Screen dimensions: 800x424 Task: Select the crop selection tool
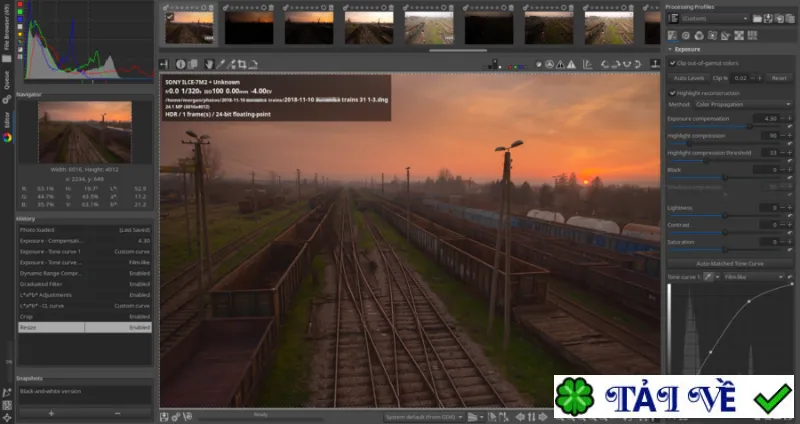click(242, 64)
